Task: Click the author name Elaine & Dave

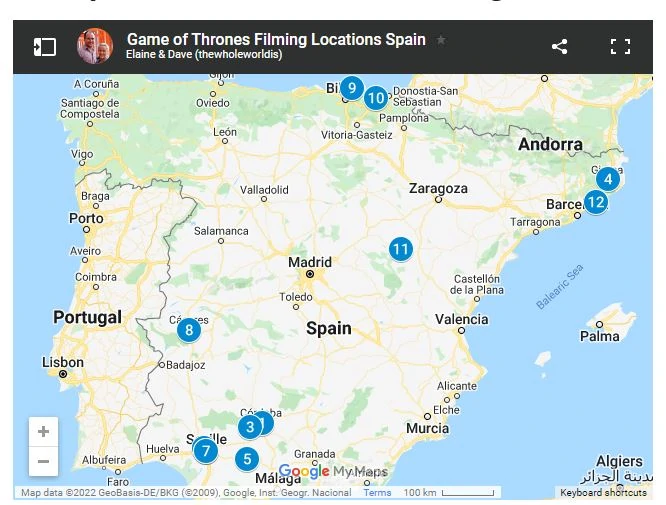Action: 204,54
